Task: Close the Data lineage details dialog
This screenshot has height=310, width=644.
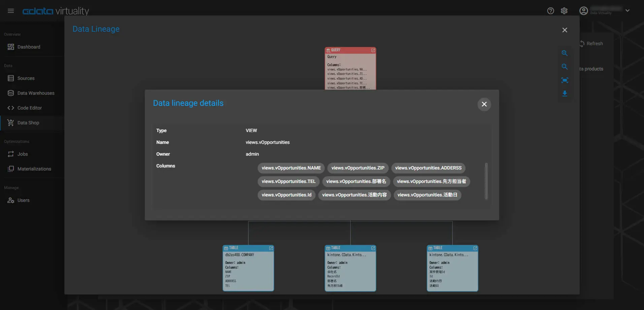Action: coord(484,104)
